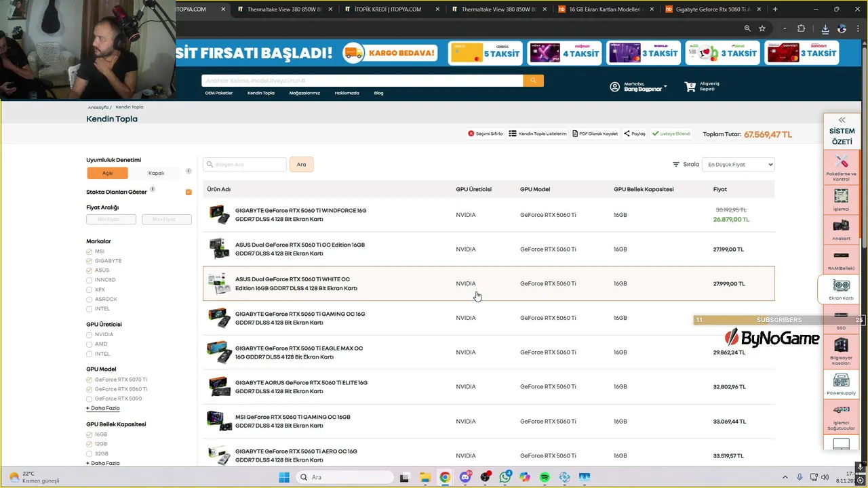Click the Windows taskbar search box

coord(345,477)
